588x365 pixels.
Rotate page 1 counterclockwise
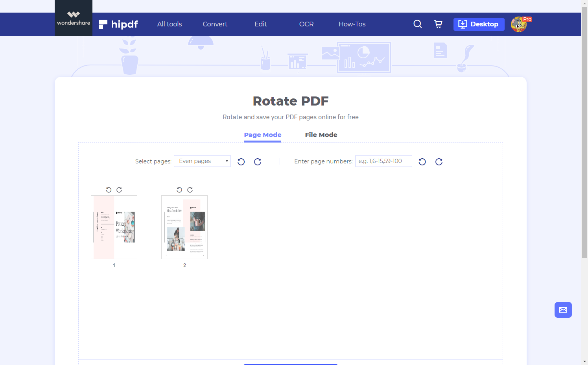109,190
